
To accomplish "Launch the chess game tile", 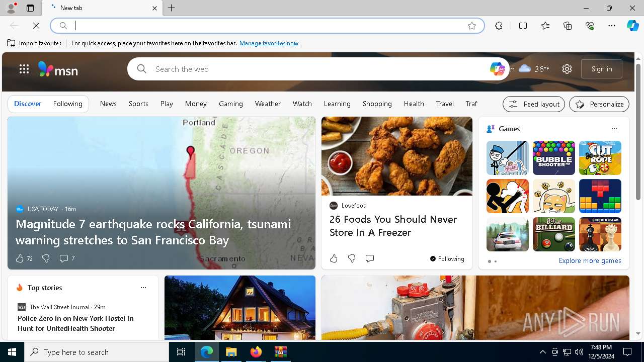I will (x=600, y=234).
